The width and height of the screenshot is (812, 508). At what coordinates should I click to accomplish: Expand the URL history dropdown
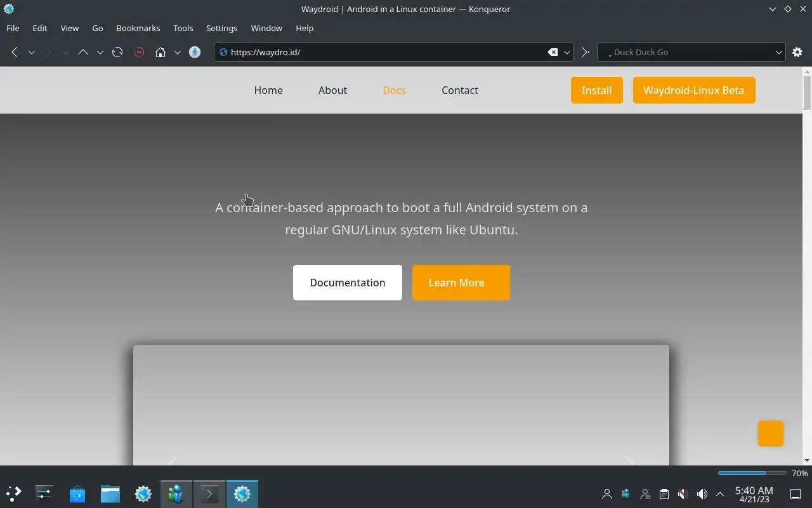[x=567, y=52]
